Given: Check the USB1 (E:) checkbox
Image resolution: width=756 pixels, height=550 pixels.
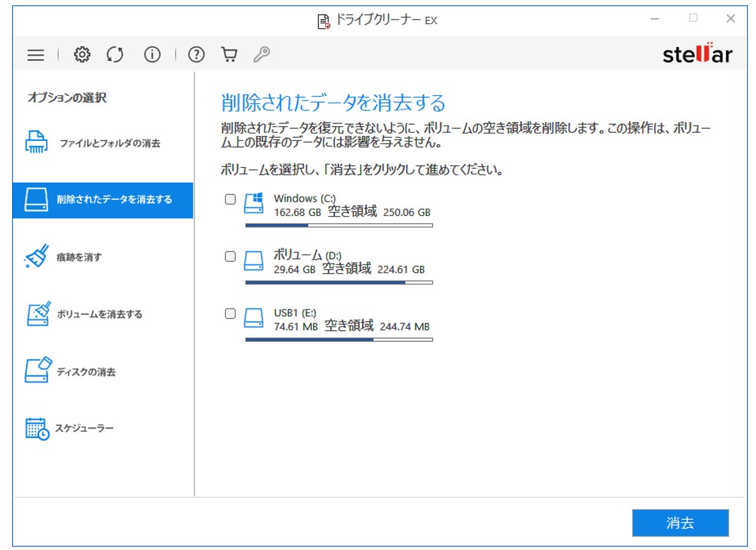Looking at the screenshot, I should point(231,314).
